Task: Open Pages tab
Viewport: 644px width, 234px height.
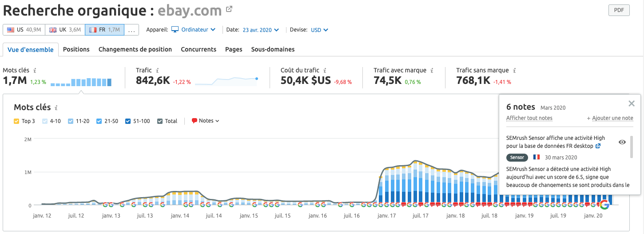Action: point(234,49)
